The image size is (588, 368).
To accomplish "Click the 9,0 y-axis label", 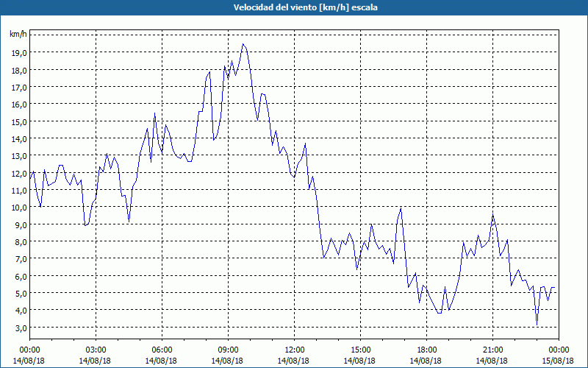I will [21, 224].
